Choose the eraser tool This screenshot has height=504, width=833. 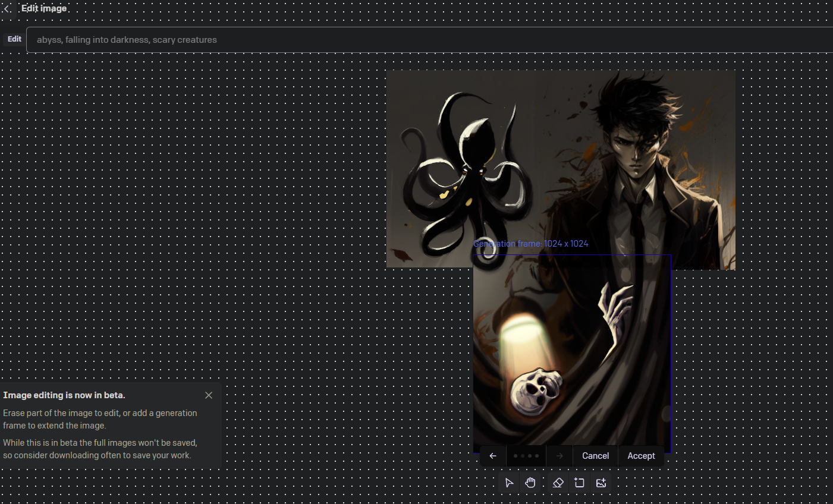pos(558,483)
